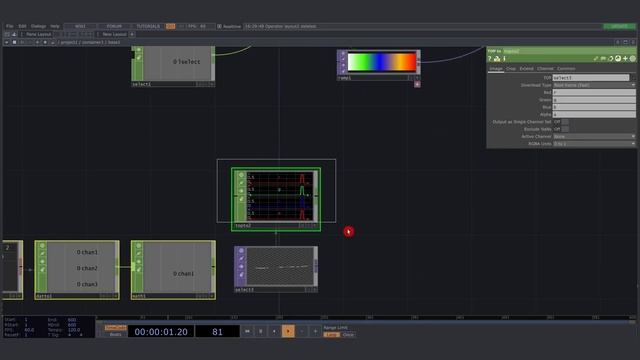
Task: Toggle Exclude NaNs parameter
Action: click(564, 129)
